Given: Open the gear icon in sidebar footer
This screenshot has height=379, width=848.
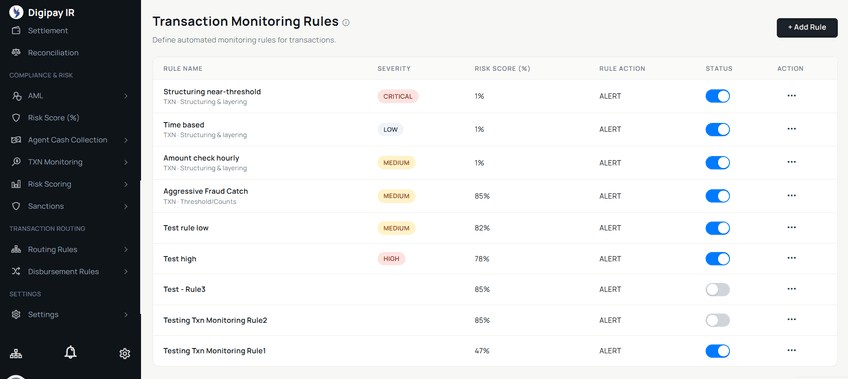Looking at the screenshot, I should [125, 354].
